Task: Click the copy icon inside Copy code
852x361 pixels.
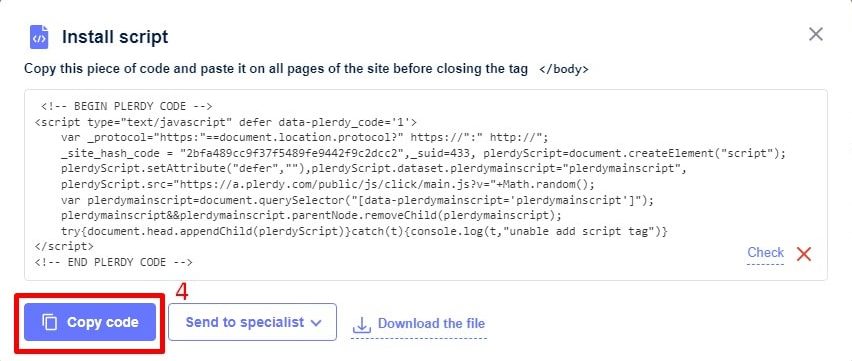Action: [x=50, y=322]
